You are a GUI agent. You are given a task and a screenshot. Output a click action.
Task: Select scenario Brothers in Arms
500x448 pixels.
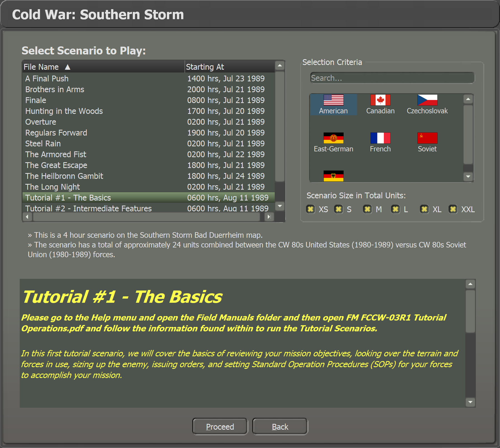[x=149, y=89]
